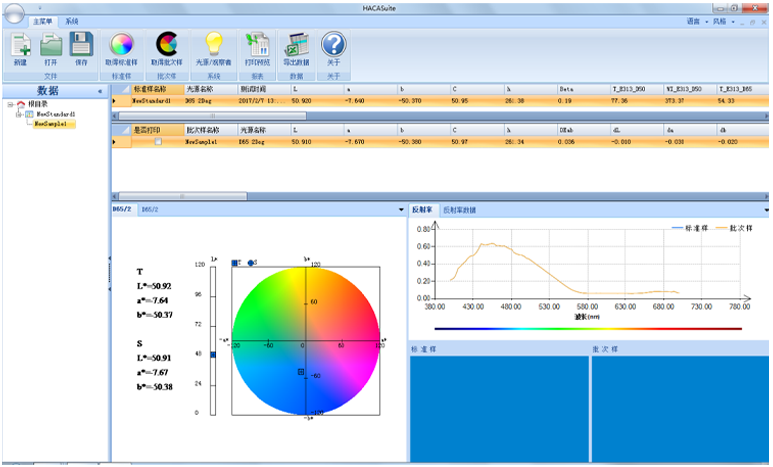Click the 是否打印 column header
The image size is (773, 467).
[x=158, y=130]
